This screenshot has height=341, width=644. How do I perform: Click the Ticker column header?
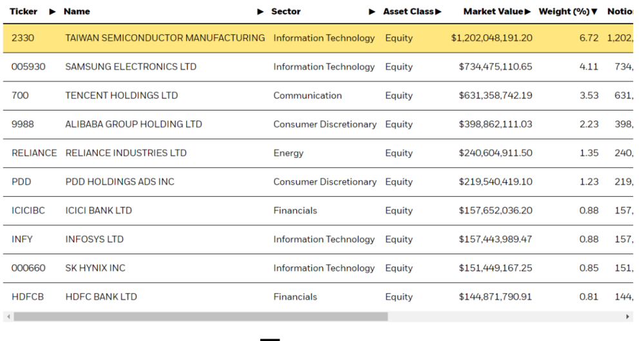click(x=23, y=12)
